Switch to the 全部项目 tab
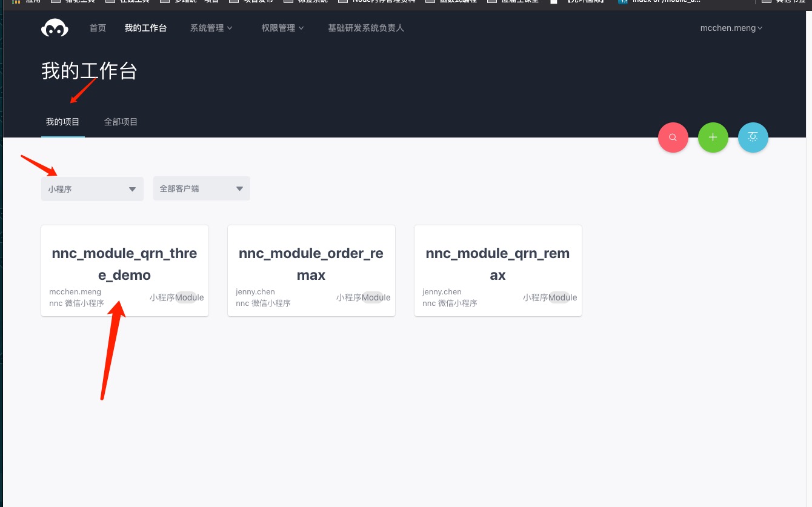812x507 pixels. click(x=121, y=122)
